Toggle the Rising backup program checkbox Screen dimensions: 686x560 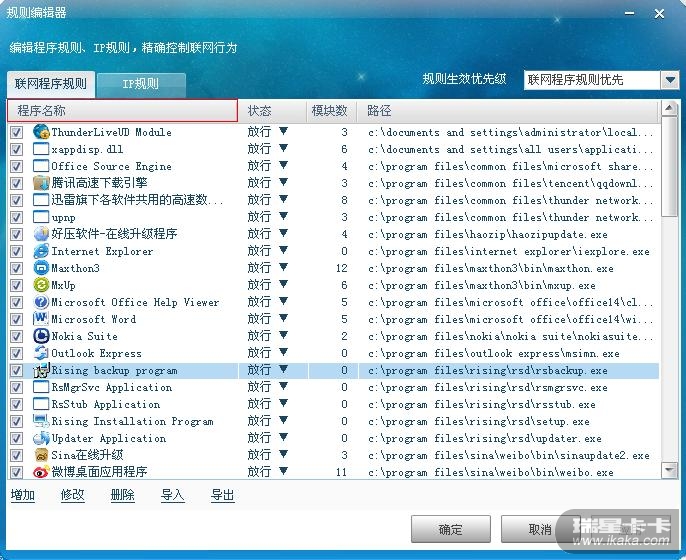click(17, 370)
